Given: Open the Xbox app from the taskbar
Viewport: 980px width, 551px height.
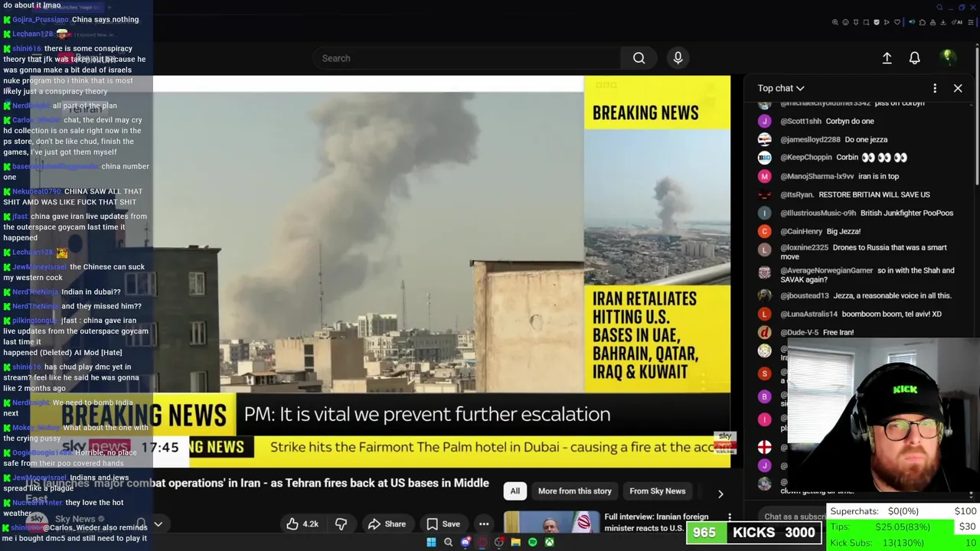Looking at the screenshot, I should click(x=549, y=542).
